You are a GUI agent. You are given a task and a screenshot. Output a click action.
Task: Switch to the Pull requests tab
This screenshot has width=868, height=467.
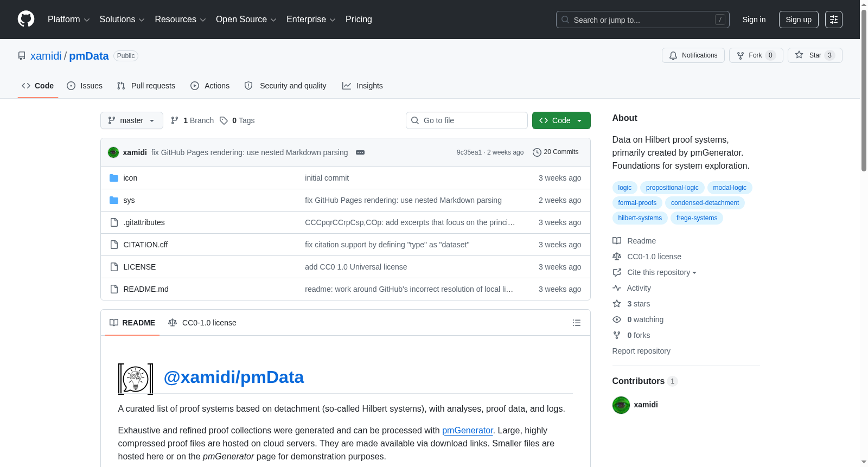point(146,86)
